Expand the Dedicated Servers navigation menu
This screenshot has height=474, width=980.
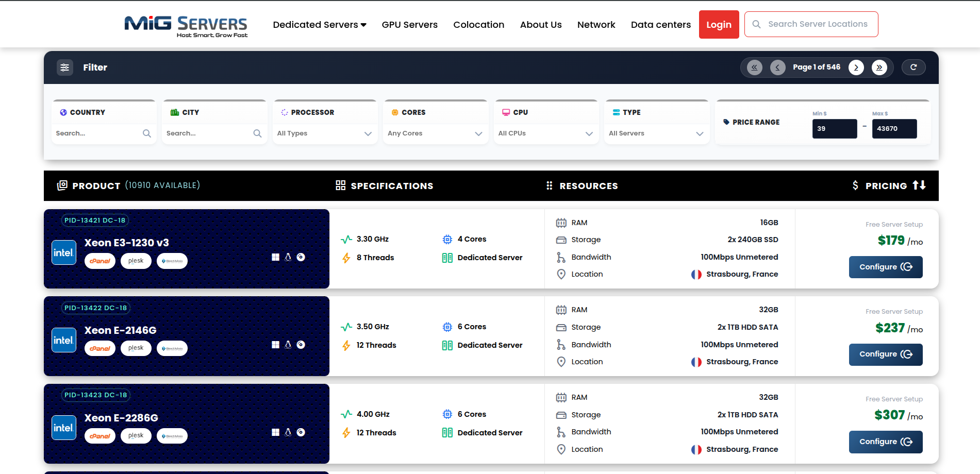point(319,24)
